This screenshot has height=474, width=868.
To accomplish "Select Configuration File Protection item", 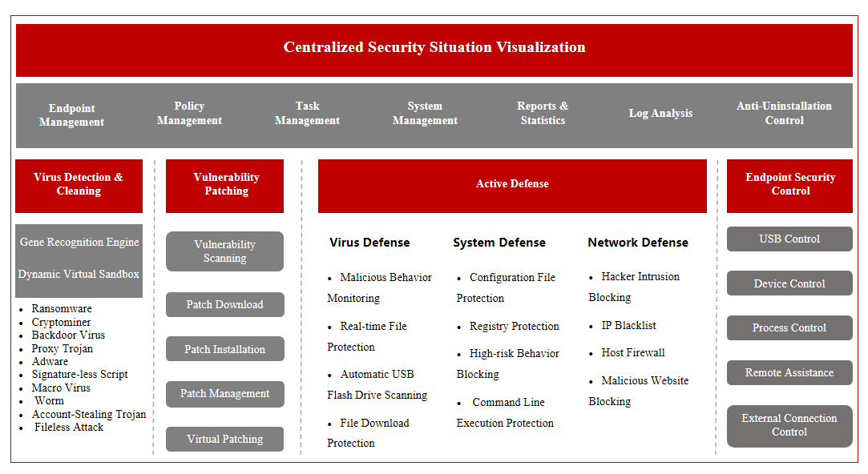I will click(506, 287).
